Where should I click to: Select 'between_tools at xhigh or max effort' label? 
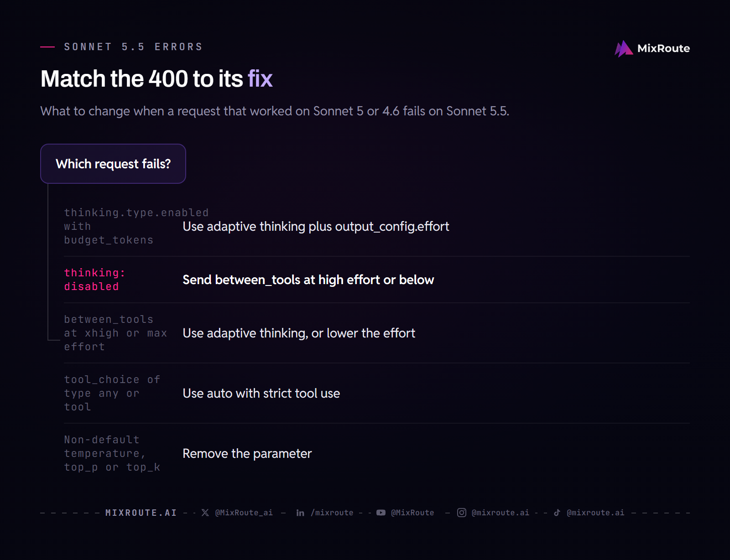(115, 333)
